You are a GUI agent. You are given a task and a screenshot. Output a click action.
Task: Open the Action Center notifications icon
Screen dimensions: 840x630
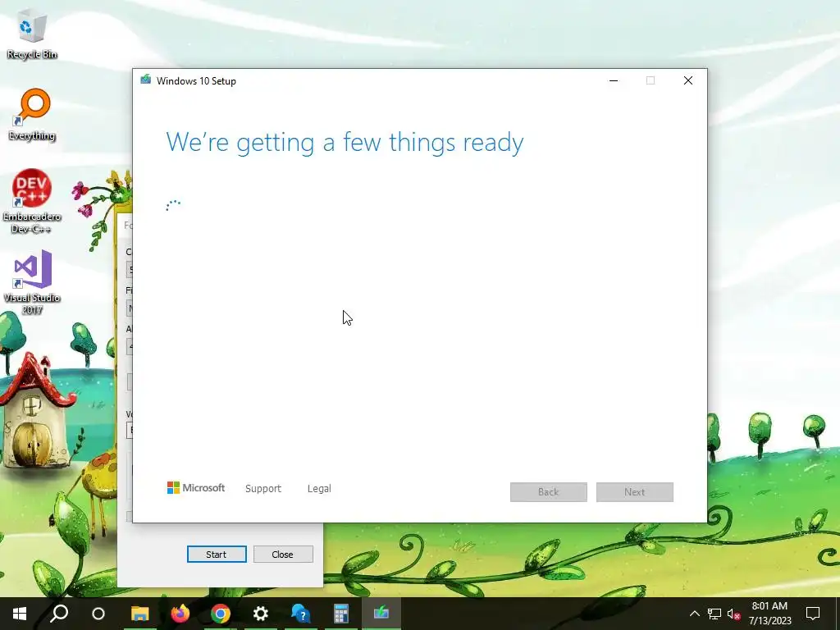813,614
